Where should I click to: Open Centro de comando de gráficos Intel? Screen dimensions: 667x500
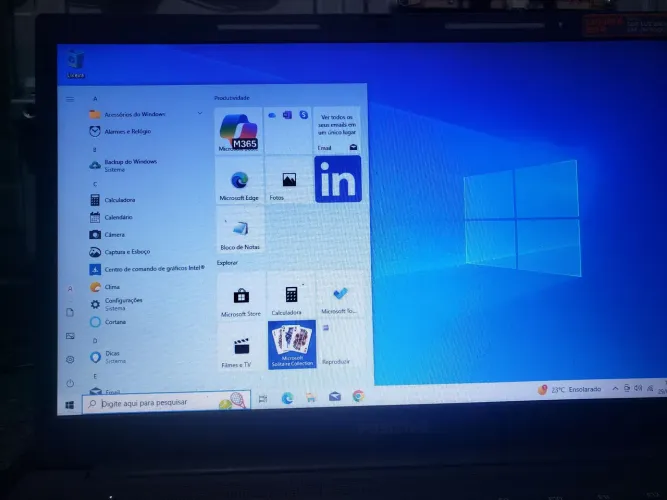point(147,269)
